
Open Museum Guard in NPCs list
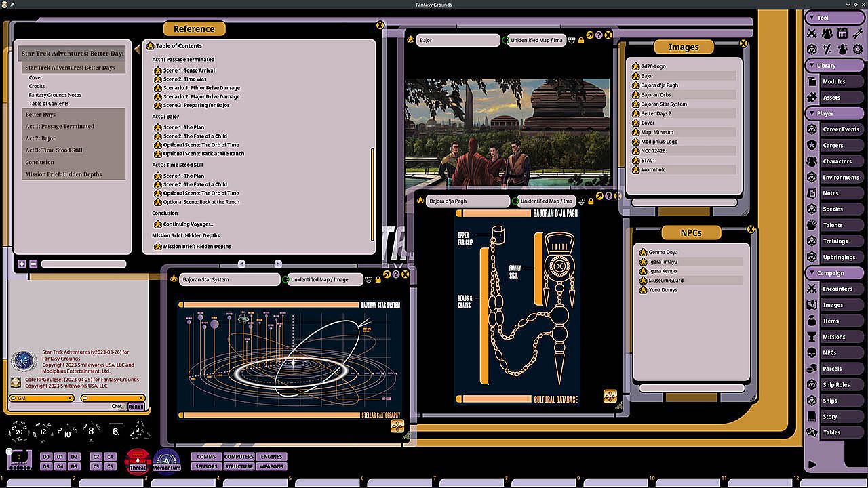point(666,281)
